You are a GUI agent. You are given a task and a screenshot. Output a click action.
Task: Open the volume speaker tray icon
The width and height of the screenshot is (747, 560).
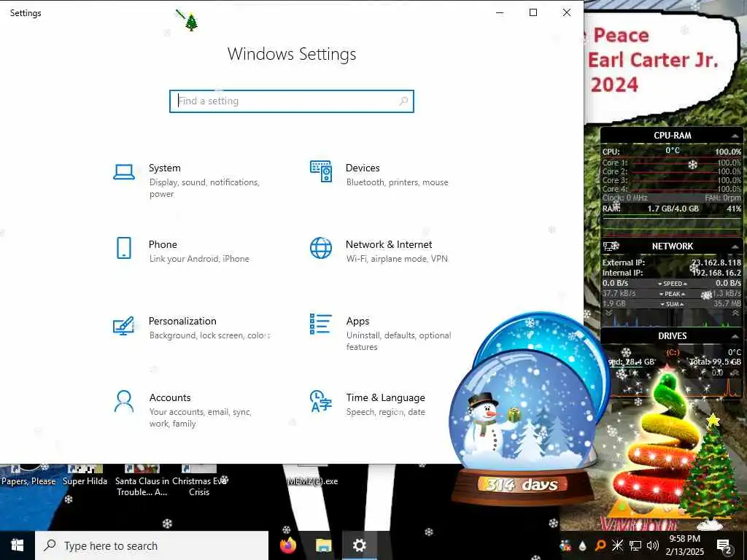[653, 545]
